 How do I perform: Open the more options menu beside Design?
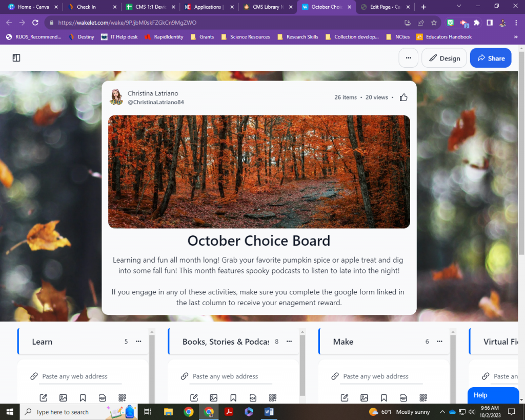pos(408,58)
